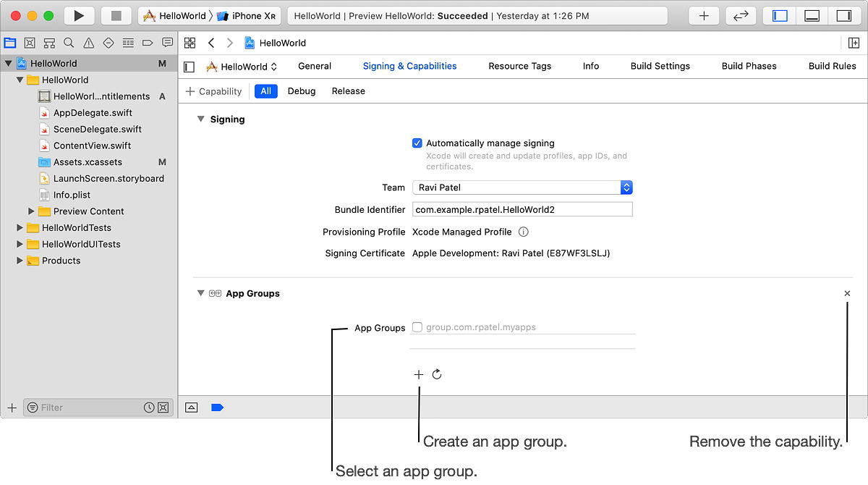Select the All configurations filter
Image resolution: width=868 pixels, height=485 pixels.
pyautogui.click(x=266, y=91)
